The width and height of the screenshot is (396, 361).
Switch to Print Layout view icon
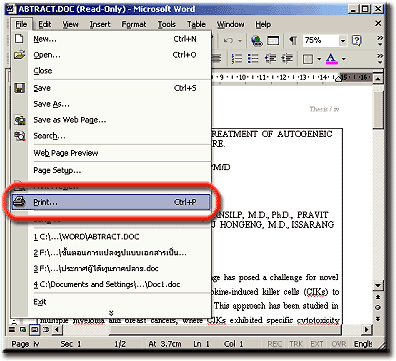coord(34,330)
